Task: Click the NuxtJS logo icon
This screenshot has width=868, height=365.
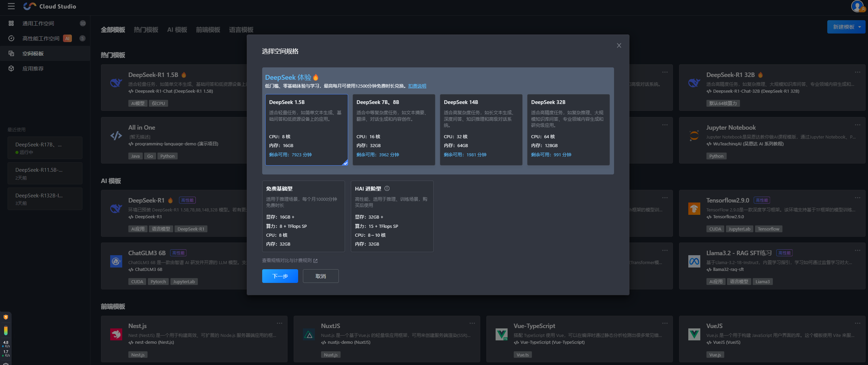Action: [309, 334]
